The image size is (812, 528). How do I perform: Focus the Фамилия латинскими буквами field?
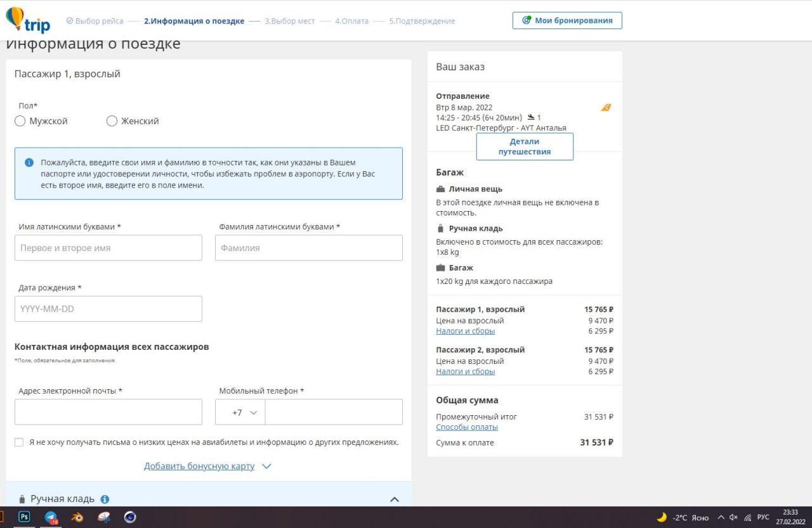click(x=309, y=248)
